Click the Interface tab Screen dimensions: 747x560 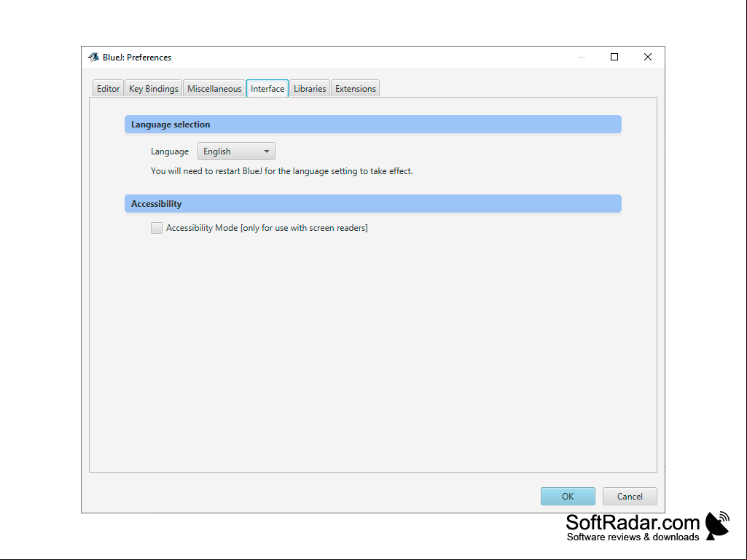coord(267,89)
